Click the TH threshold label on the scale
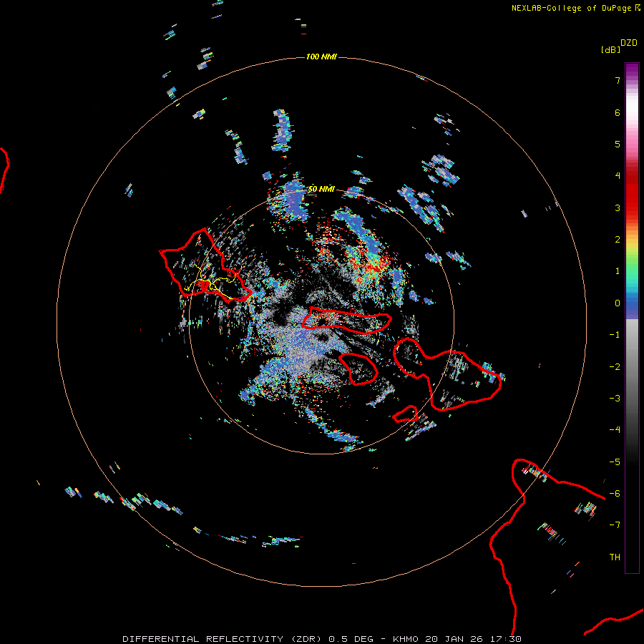 tap(615, 557)
